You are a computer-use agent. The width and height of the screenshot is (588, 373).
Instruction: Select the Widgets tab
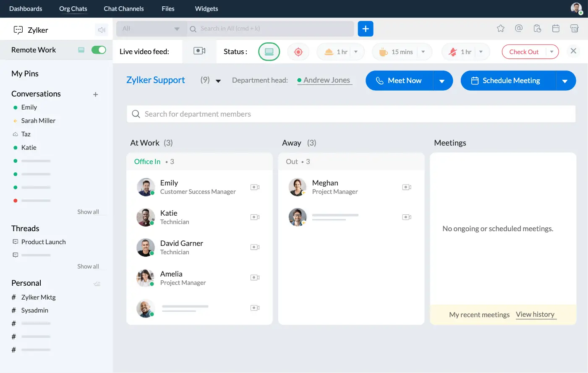[x=206, y=8]
